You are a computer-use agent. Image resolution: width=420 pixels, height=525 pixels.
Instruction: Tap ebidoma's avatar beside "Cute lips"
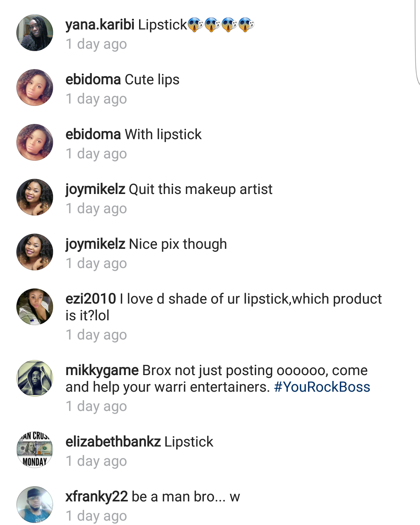[35, 87]
